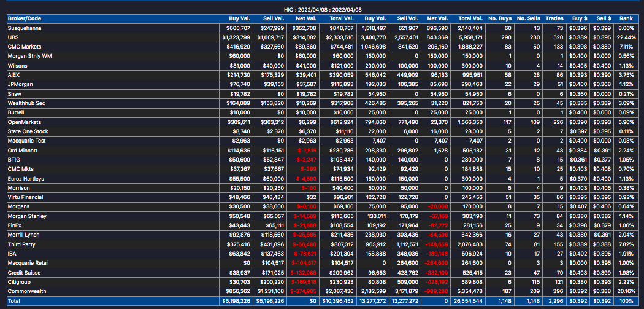Click the CMC Mkts broker name
The image size is (644, 309).
20,169
